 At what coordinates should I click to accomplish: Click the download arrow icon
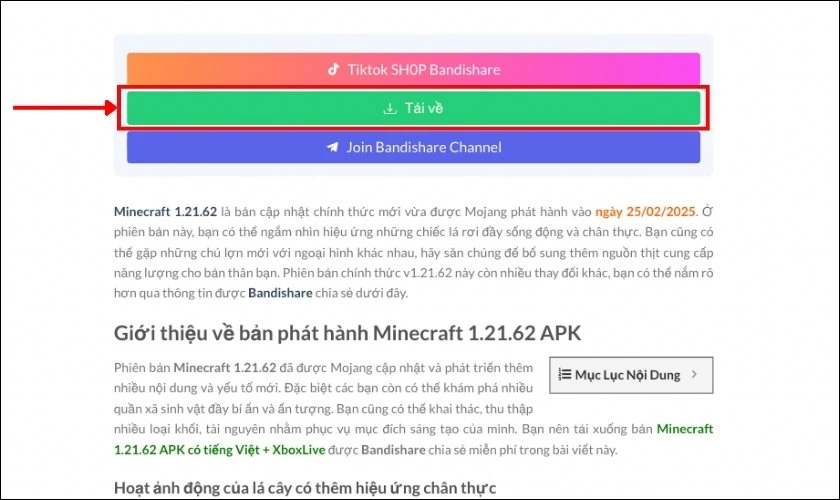pos(390,108)
